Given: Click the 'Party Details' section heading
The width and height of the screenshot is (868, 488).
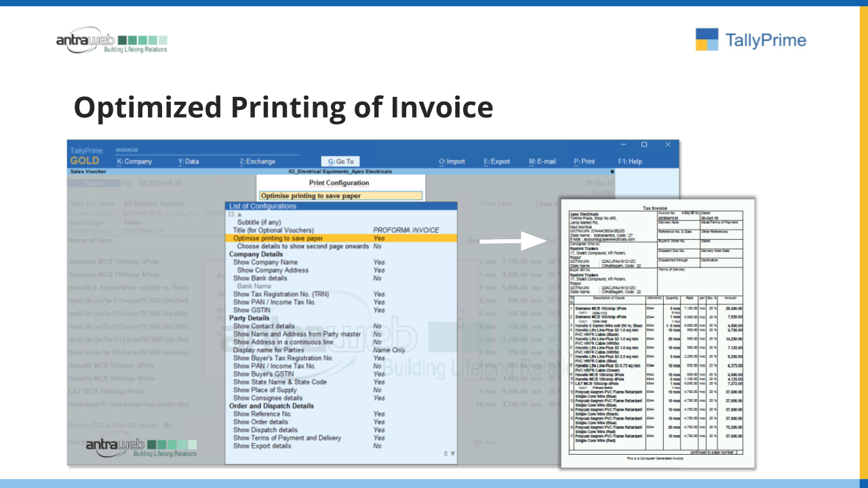Looking at the screenshot, I should [249, 318].
